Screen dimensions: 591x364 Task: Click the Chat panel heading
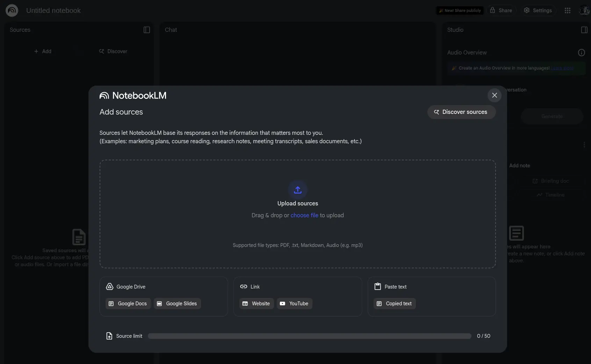point(171,30)
